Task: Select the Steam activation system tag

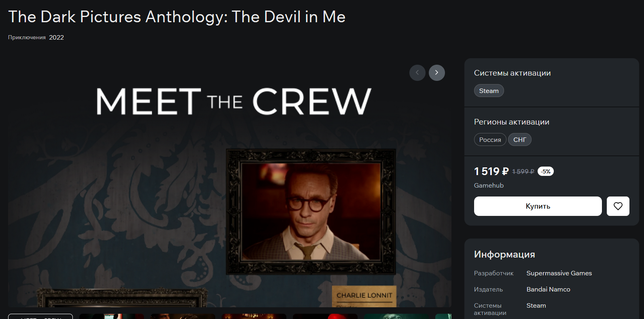Action: (x=489, y=91)
